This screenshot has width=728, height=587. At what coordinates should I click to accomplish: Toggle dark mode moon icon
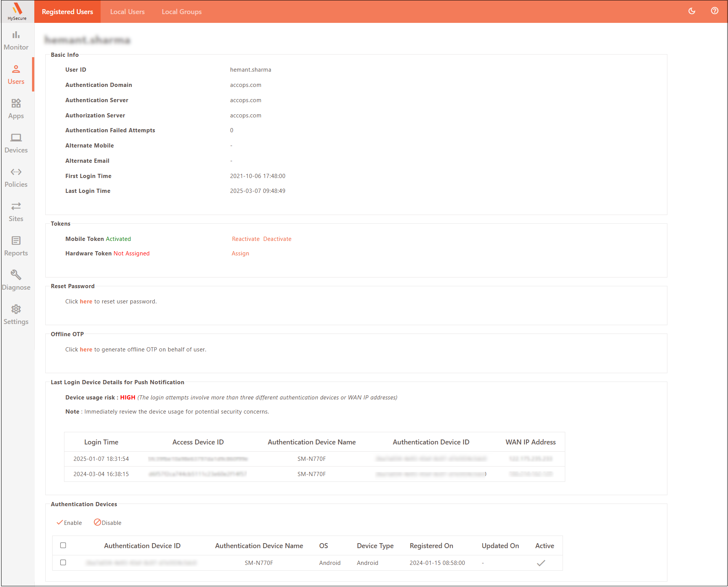[x=692, y=11]
